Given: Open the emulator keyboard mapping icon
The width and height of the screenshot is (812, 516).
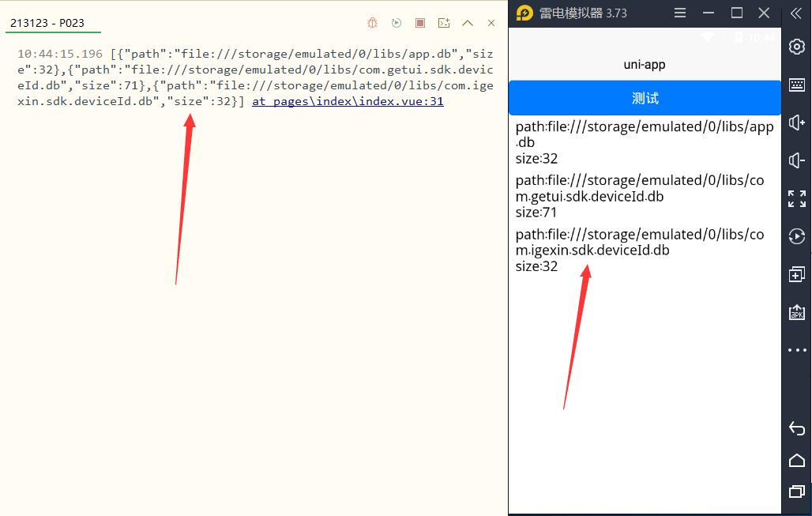Looking at the screenshot, I should click(x=797, y=85).
